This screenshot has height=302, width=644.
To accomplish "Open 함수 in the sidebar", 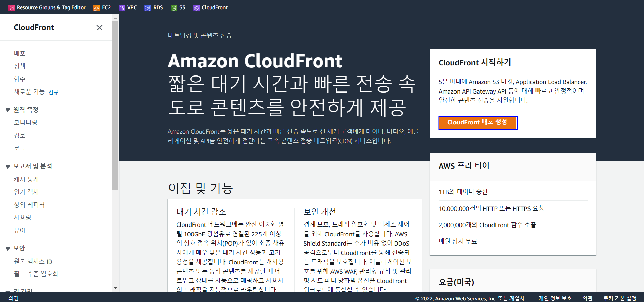I will point(20,79).
